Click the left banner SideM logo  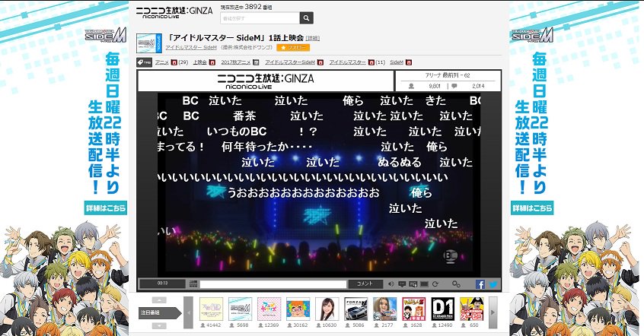pos(106,35)
